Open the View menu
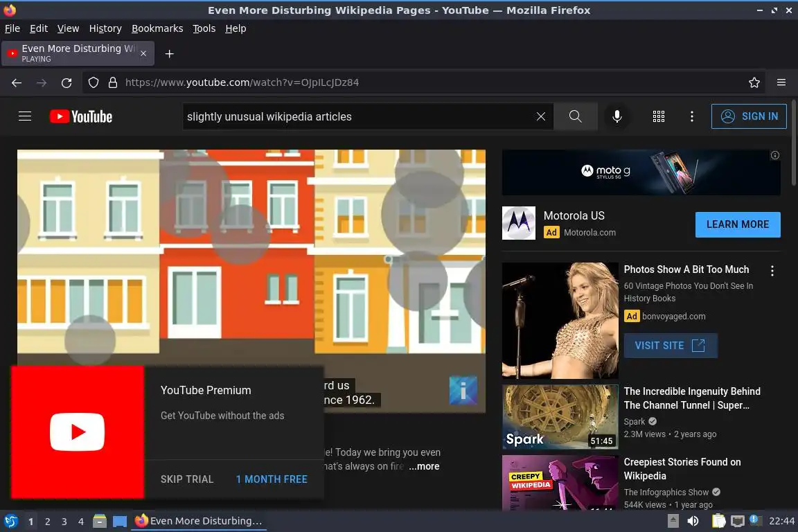 tap(68, 28)
